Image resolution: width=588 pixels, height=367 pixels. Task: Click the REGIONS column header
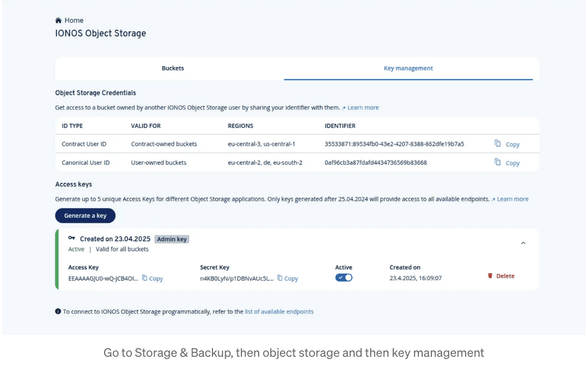(x=240, y=126)
